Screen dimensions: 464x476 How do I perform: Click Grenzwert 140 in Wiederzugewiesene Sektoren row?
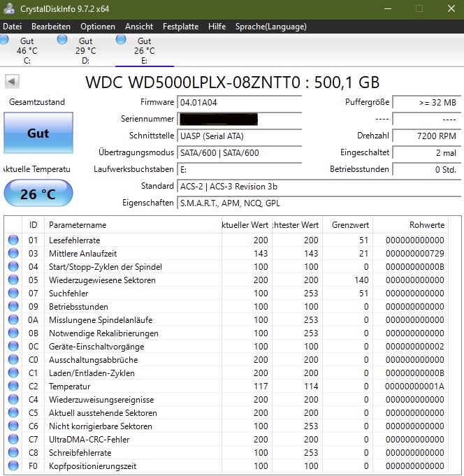361,280
